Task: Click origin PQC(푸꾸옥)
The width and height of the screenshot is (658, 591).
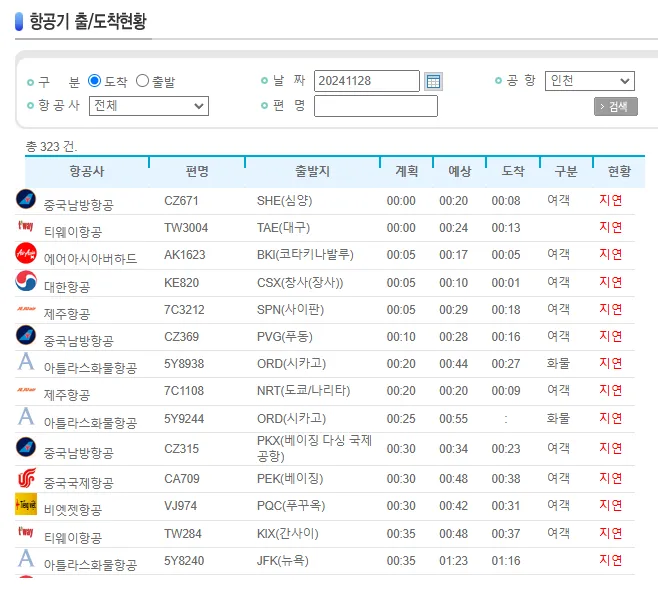Action: [291, 506]
